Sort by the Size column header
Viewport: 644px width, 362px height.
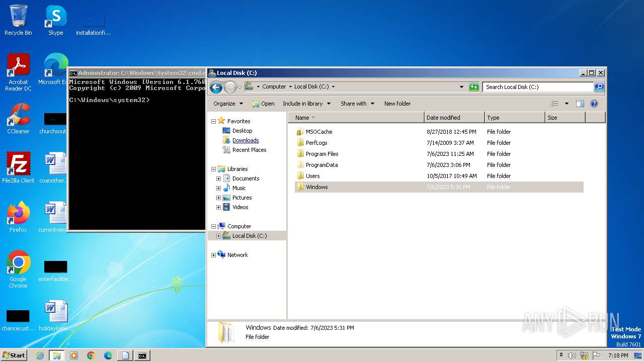pos(565,118)
